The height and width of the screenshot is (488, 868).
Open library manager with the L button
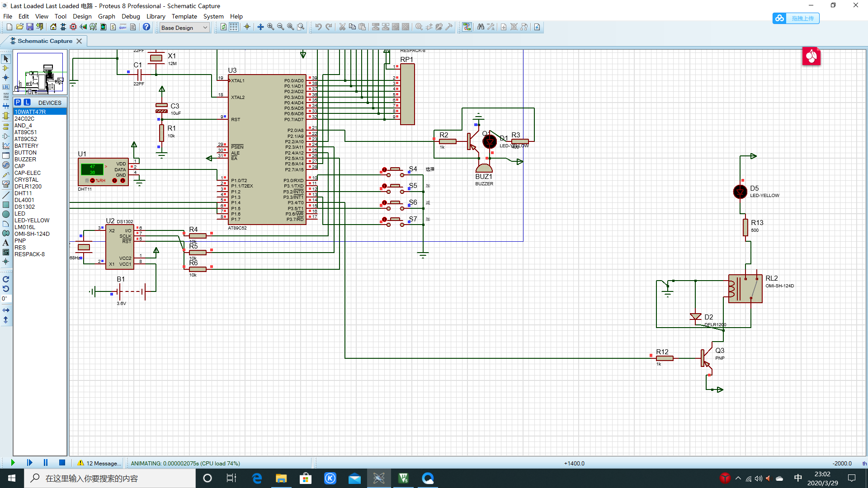tap(27, 103)
